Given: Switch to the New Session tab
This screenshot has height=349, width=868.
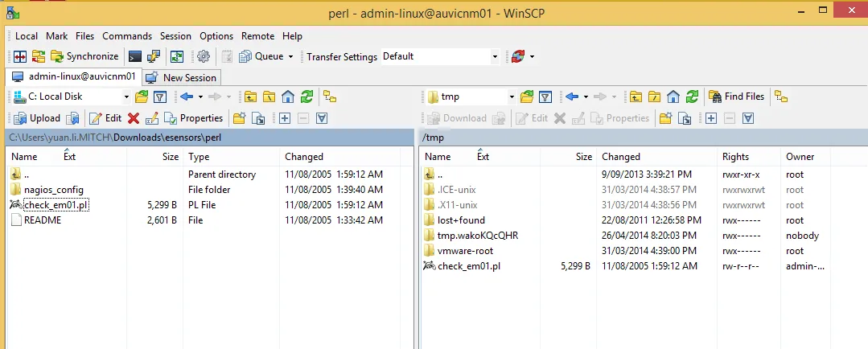Looking at the screenshot, I should [182, 77].
